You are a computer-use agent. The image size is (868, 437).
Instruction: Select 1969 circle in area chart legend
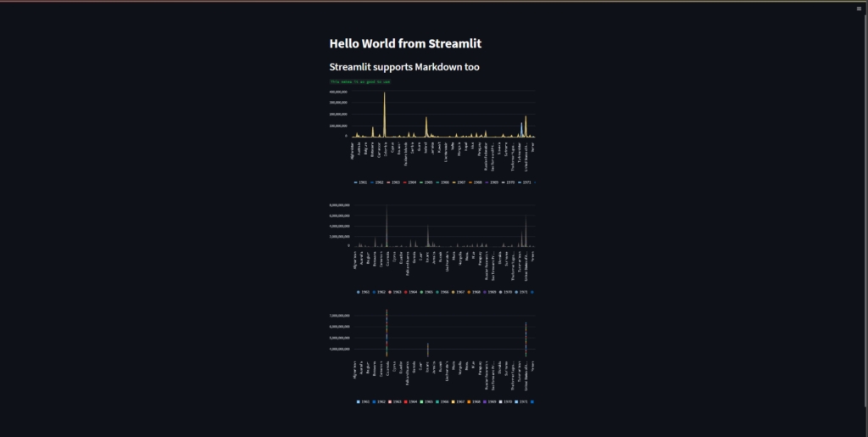tap(485, 292)
